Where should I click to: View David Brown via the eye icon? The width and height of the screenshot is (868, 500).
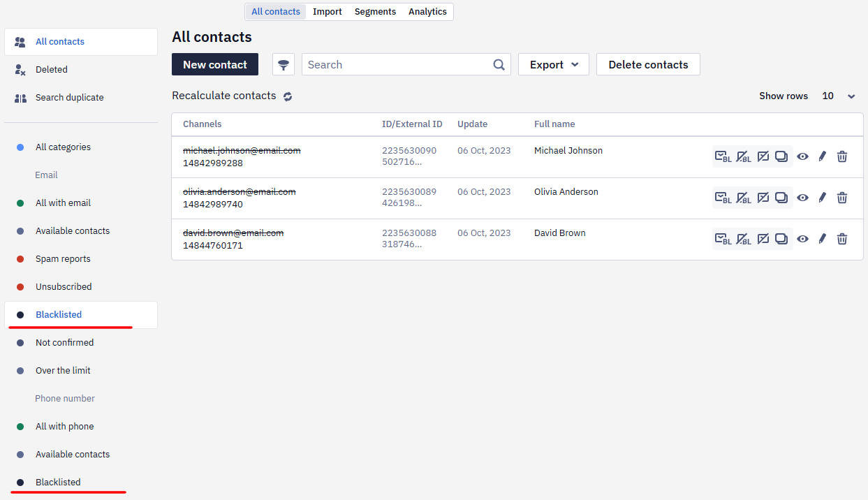click(x=802, y=240)
